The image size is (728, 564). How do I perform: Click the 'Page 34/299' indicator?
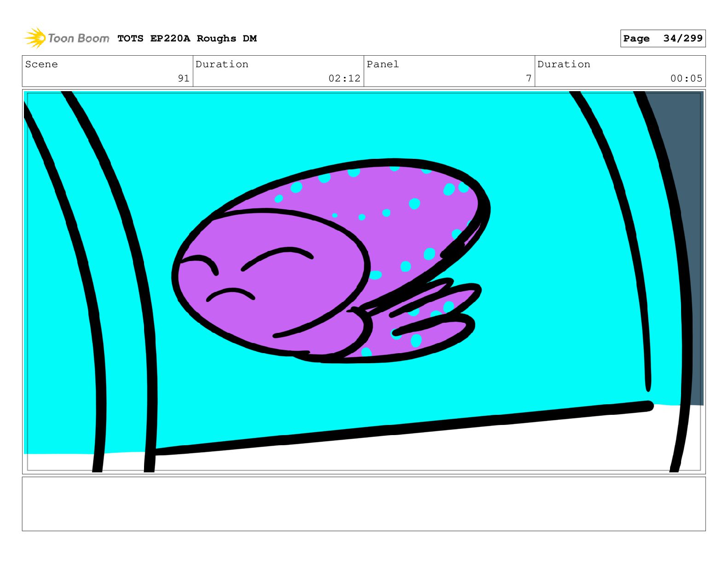pos(663,39)
